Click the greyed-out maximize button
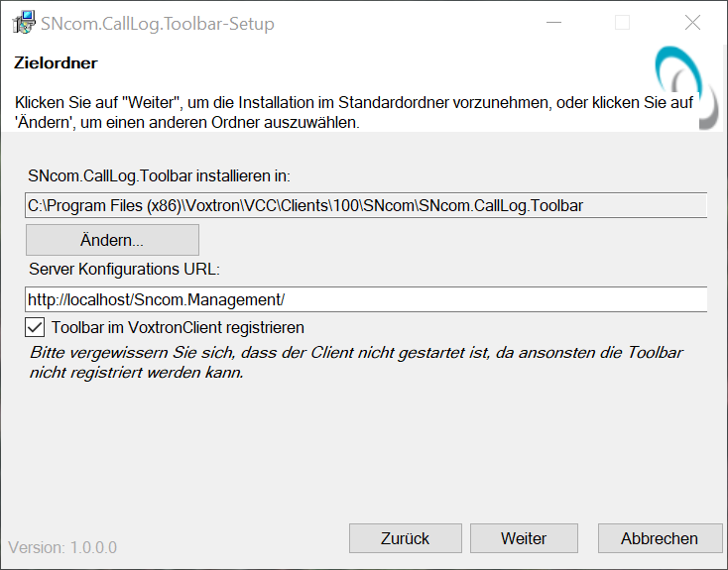 tap(622, 23)
